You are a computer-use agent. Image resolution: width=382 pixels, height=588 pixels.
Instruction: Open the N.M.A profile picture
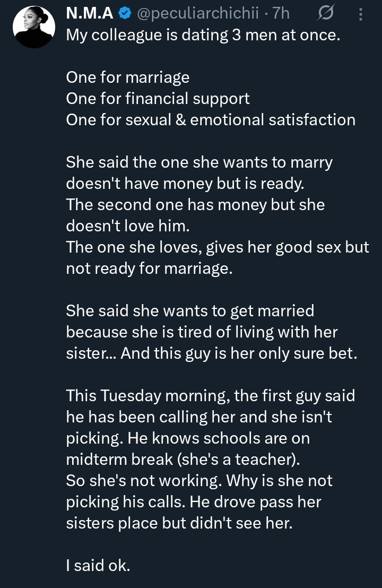point(34,24)
